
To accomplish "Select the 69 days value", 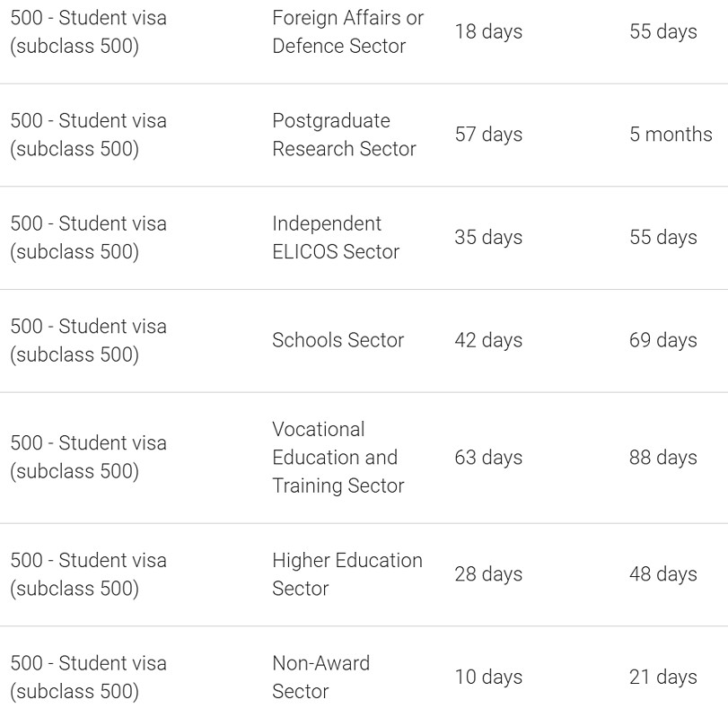I will click(663, 340).
